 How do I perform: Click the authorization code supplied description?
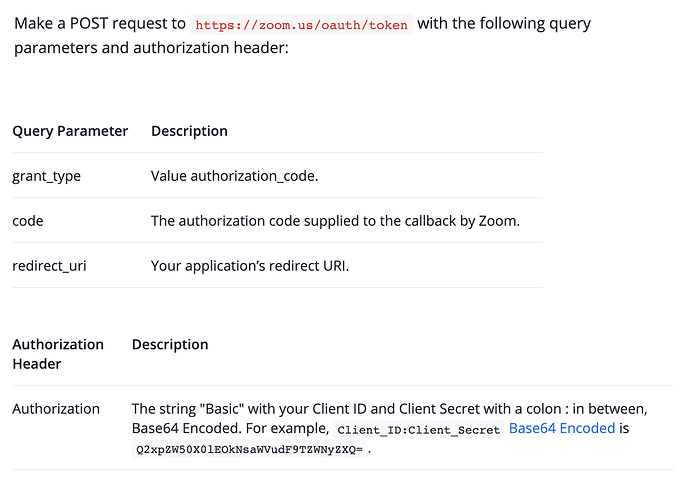point(335,221)
